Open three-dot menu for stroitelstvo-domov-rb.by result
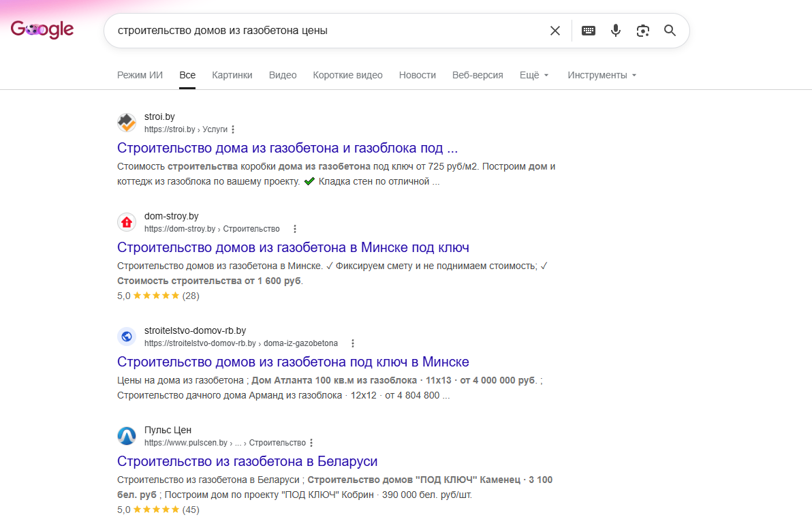 click(x=353, y=343)
